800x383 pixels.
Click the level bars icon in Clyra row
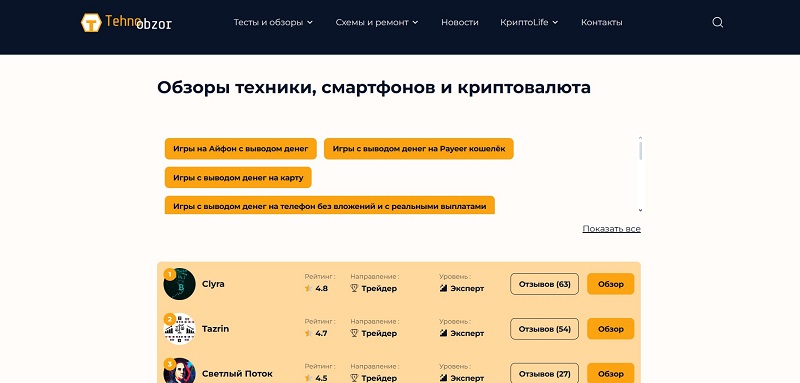(x=443, y=288)
